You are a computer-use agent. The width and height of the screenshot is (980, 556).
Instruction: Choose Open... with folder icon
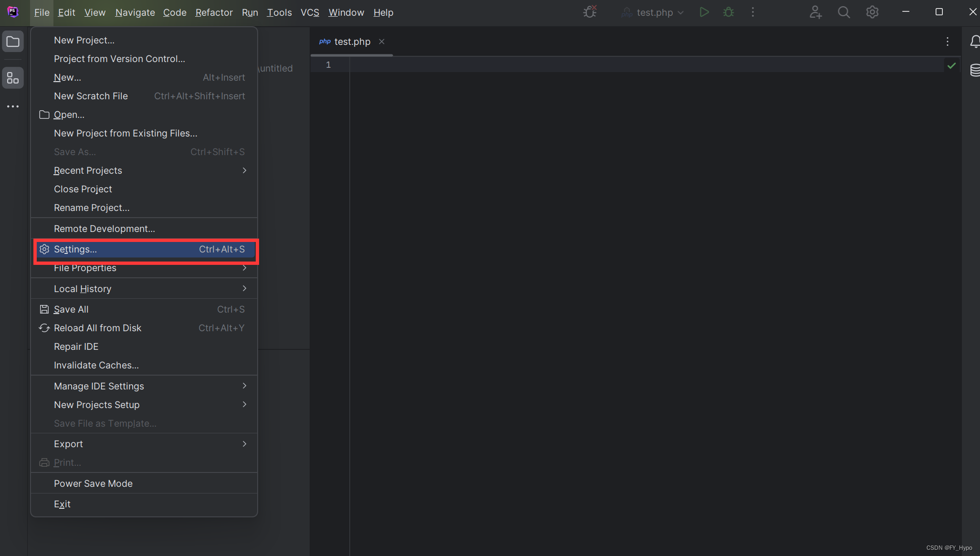144,115
